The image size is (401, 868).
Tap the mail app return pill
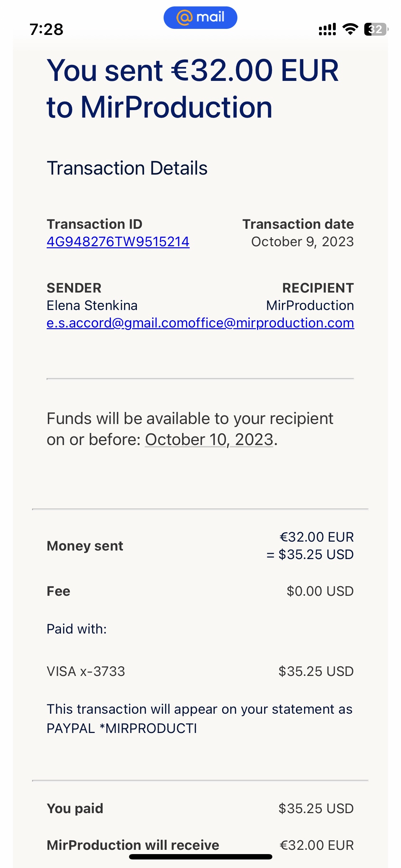tap(200, 17)
